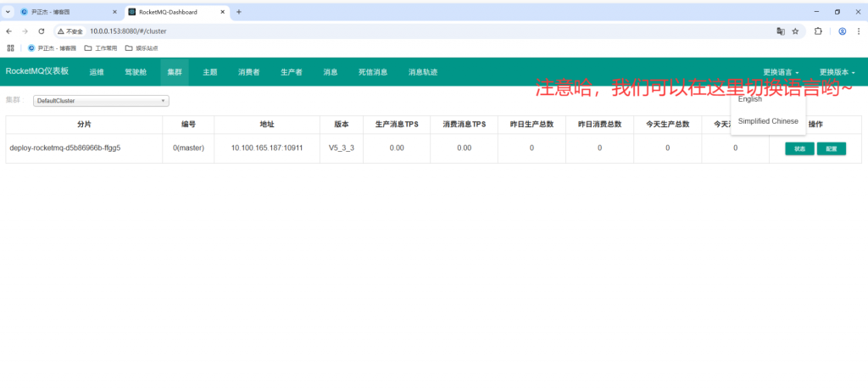Click the 昨日消费总数 column header
868x391 pixels.
(x=599, y=125)
